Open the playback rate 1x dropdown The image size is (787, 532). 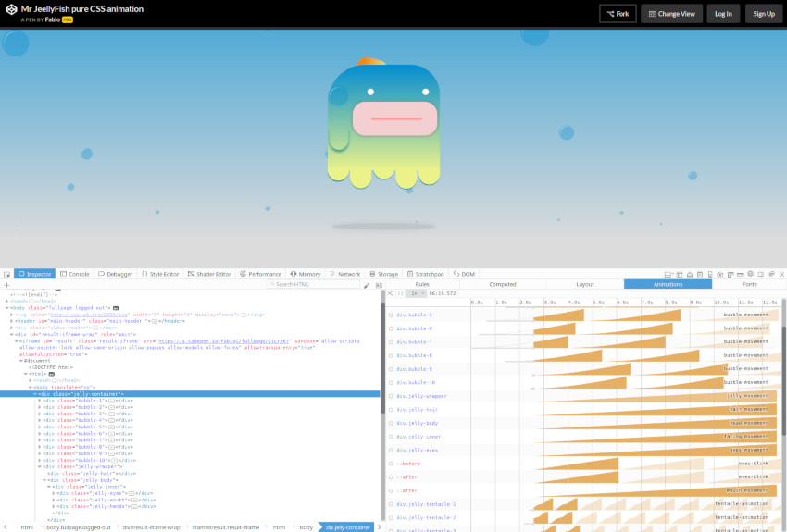pos(416,293)
